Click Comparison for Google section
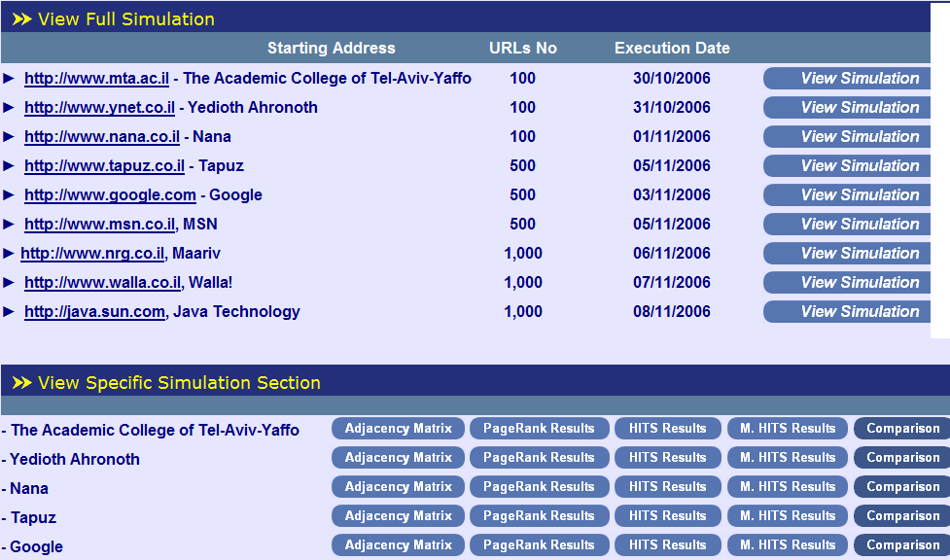950x560 pixels. tap(902, 544)
